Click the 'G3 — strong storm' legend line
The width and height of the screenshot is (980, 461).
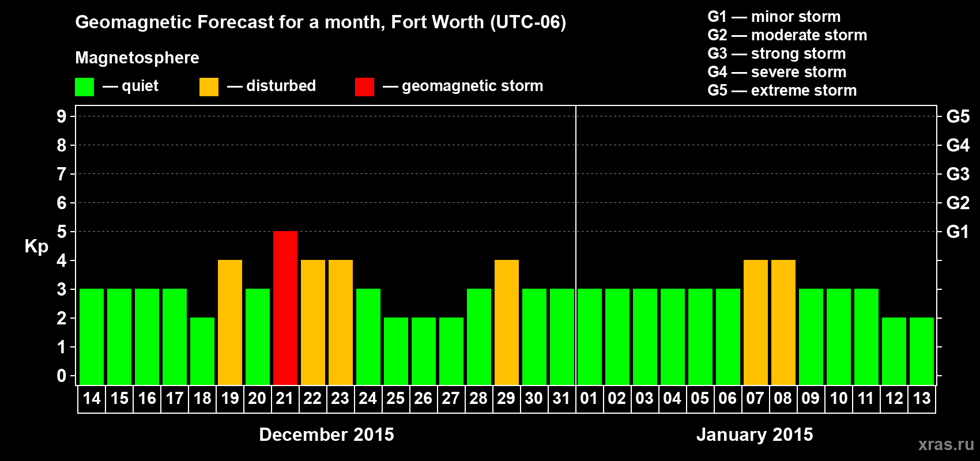(777, 54)
